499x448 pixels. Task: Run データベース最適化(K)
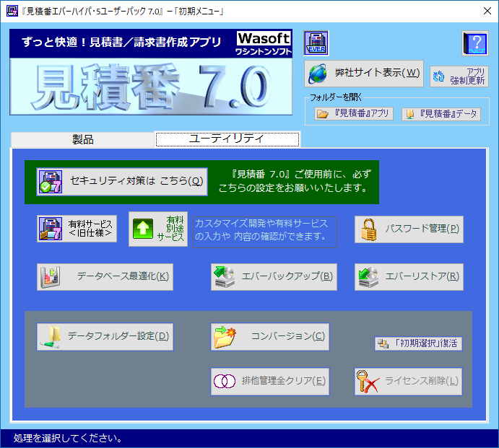point(105,276)
